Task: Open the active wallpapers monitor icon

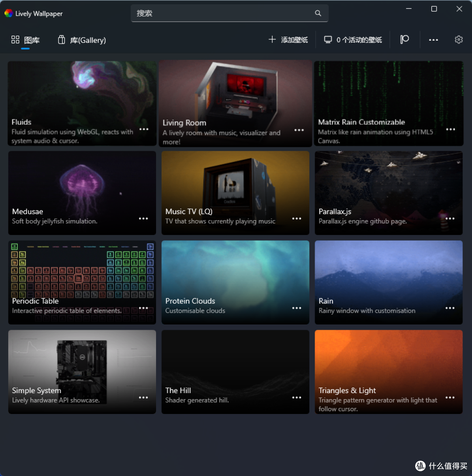Action: [328, 40]
